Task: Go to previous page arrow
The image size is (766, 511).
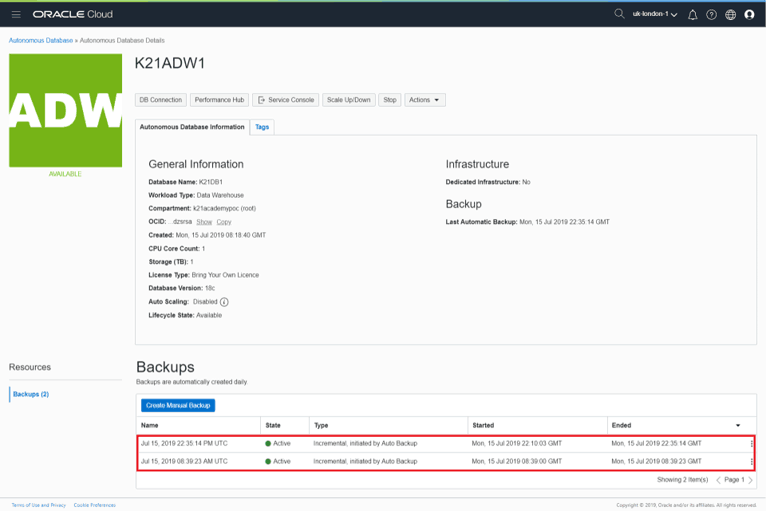Action: click(718, 480)
